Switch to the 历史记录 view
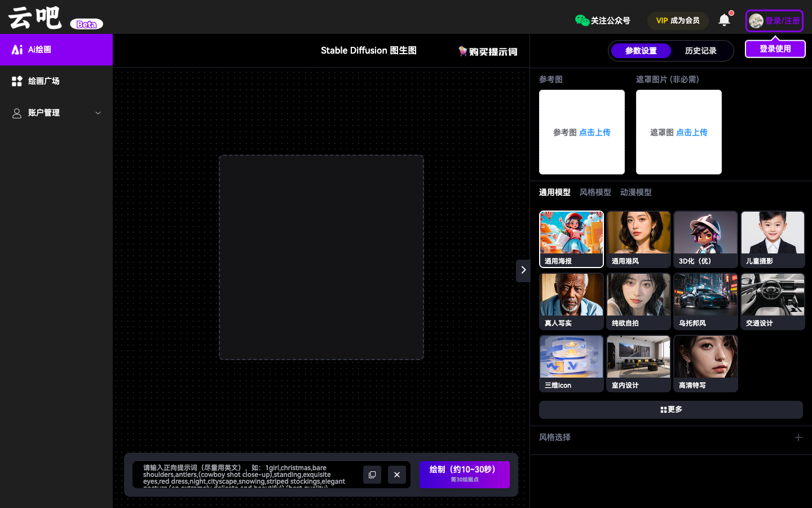The image size is (812, 508). click(x=700, y=51)
